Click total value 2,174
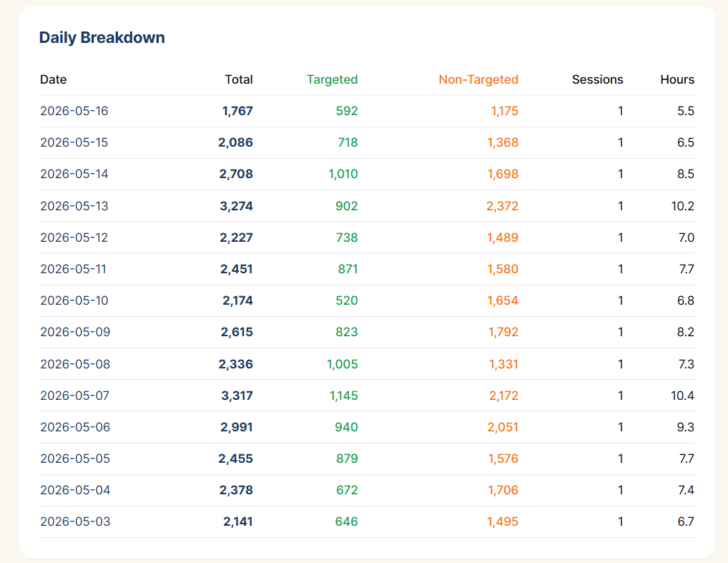 pyautogui.click(x=237, y=300)
